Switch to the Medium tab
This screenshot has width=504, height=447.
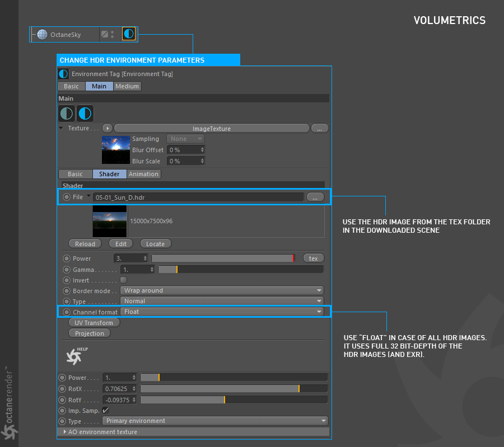click(127, 86)
